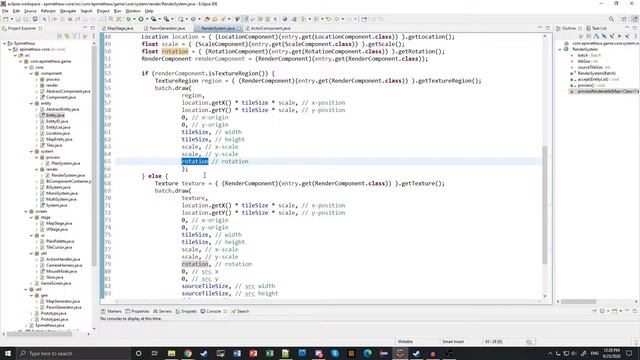This screenshot has width=640, height=360.
Task: Open Project Explorer View Menu icon
Action: 84,36
